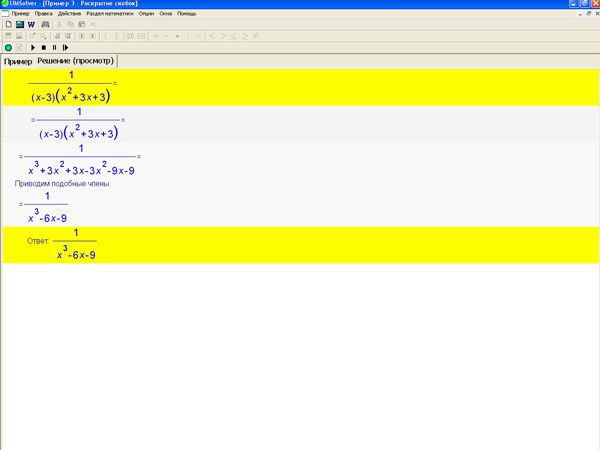Click the New document icon
Image resolution: width=600 pixels, height=450 pixels.
click(7, 24)
